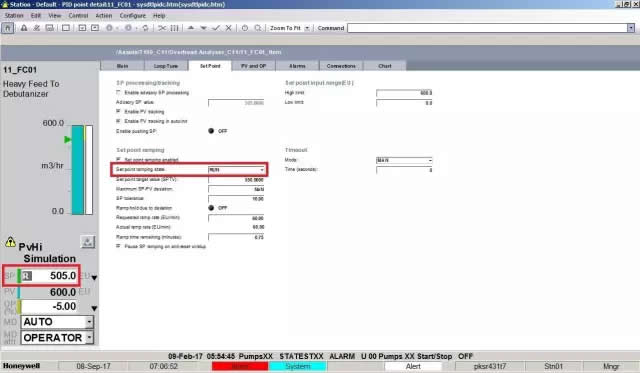Click the SP 505.0 value field
The width and height of the screenshot is (640, 373).
click(x=49, y=276)
